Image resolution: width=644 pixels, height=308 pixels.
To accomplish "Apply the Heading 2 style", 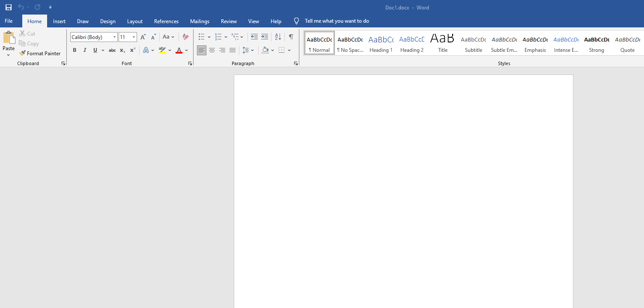I will 412,43.
